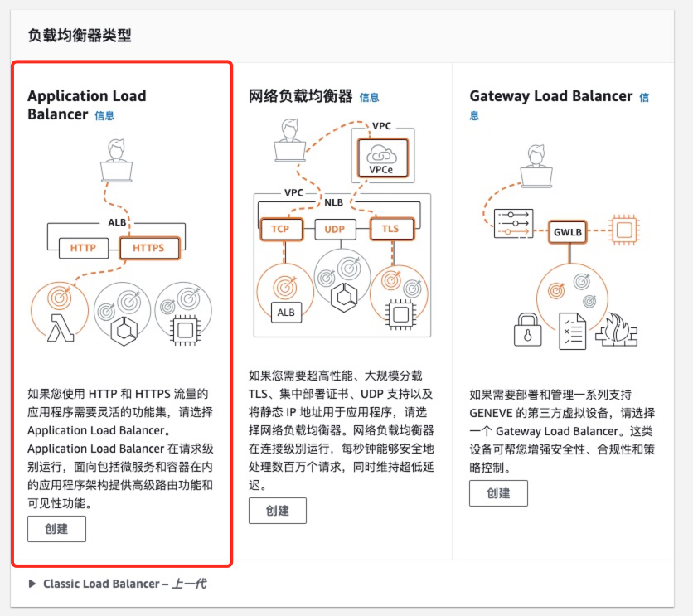Viewport: 693px width, 616px height.
Task: Click the Application Load Balancer card title
Action: coord(86,104)
